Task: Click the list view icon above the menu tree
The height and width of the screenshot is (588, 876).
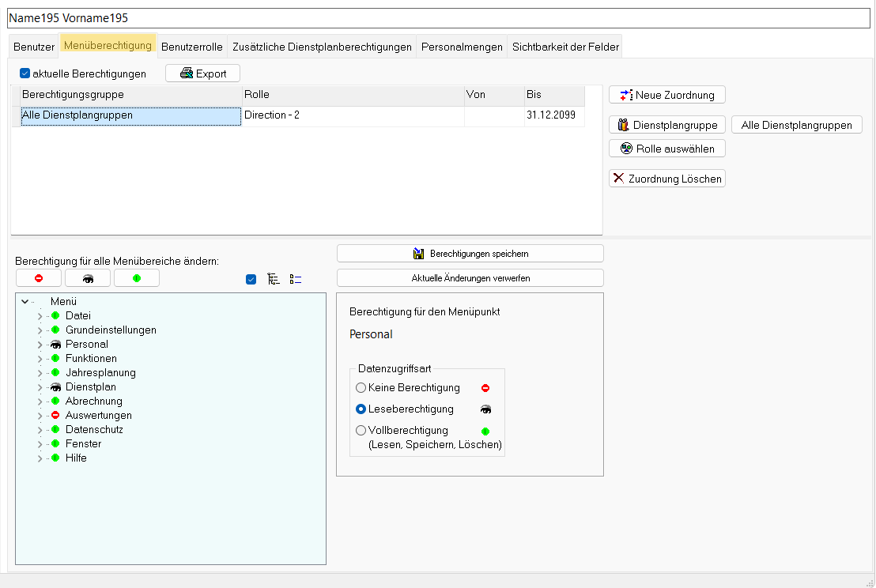Action: 296,279
